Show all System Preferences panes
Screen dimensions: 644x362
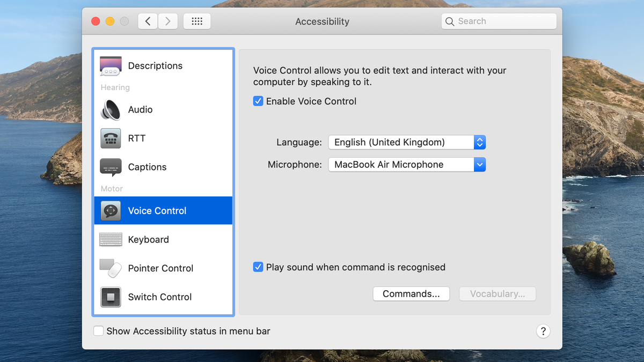pyautogui.click(x=197, y=21)
